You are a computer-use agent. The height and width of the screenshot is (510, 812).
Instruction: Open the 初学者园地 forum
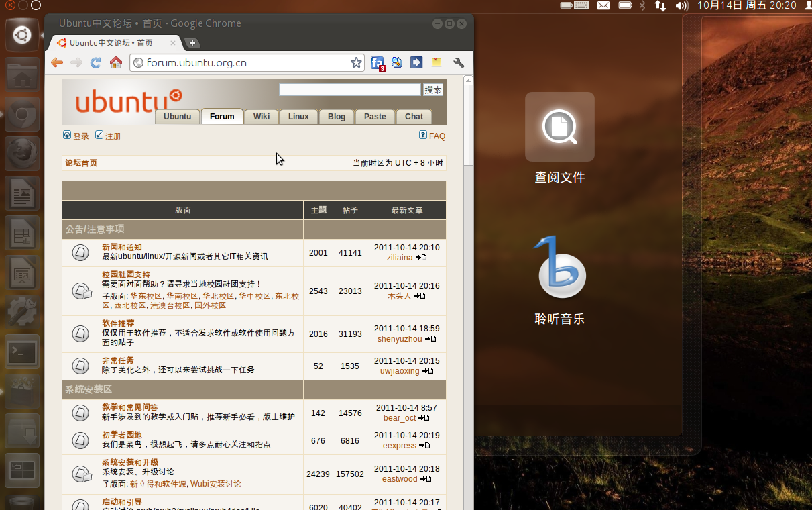click(122, 435)
